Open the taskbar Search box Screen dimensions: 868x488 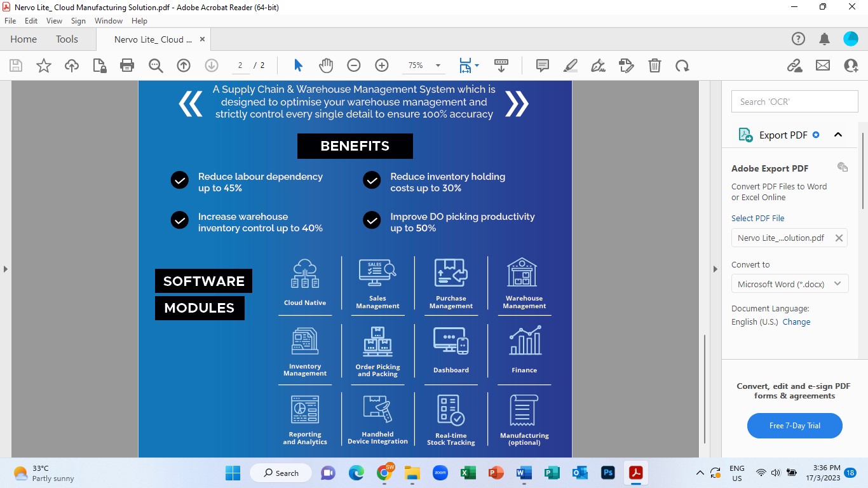(280, 473)
